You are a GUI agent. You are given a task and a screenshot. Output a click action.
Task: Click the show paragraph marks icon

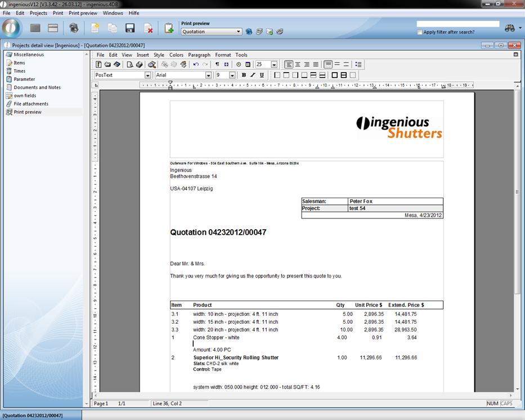[217, 65]
